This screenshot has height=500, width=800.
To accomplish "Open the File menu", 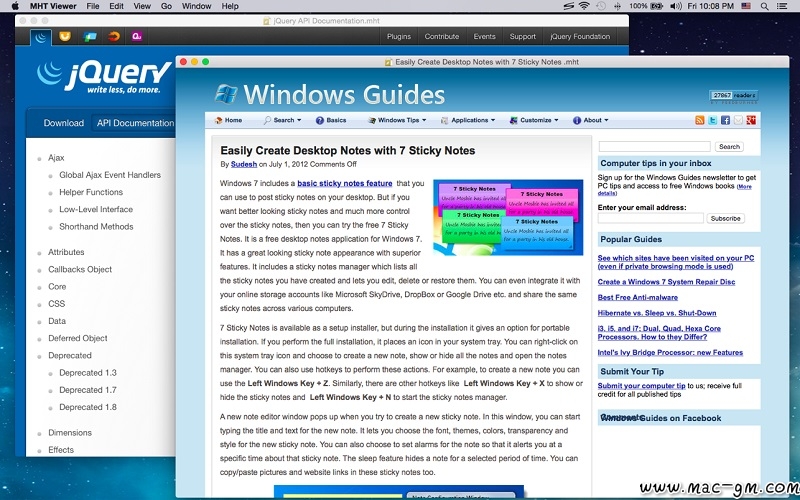I will pyautogui.click(x=93, y=6).
